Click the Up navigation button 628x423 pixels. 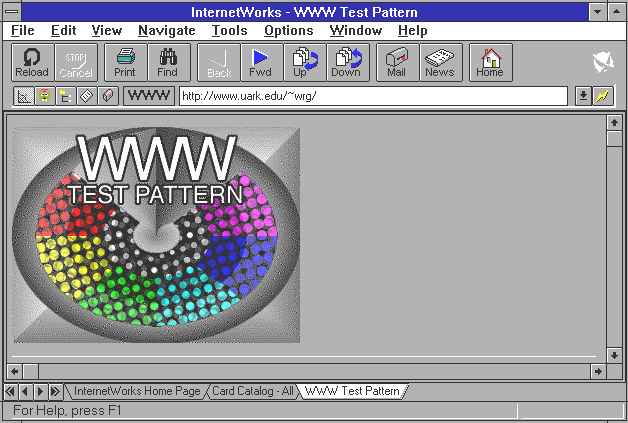coord(302,62)
